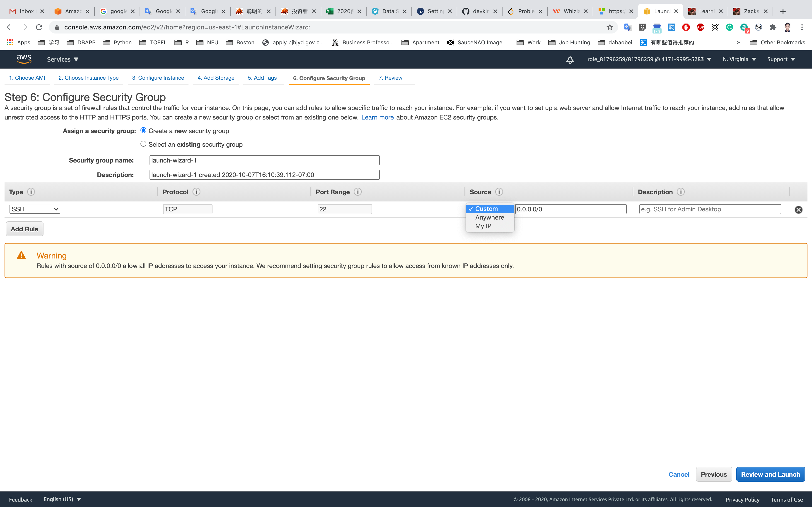This screenshot has height=507, width=812.
Task: Click the AWS logo home icon
Action: [x=24, y=59]
